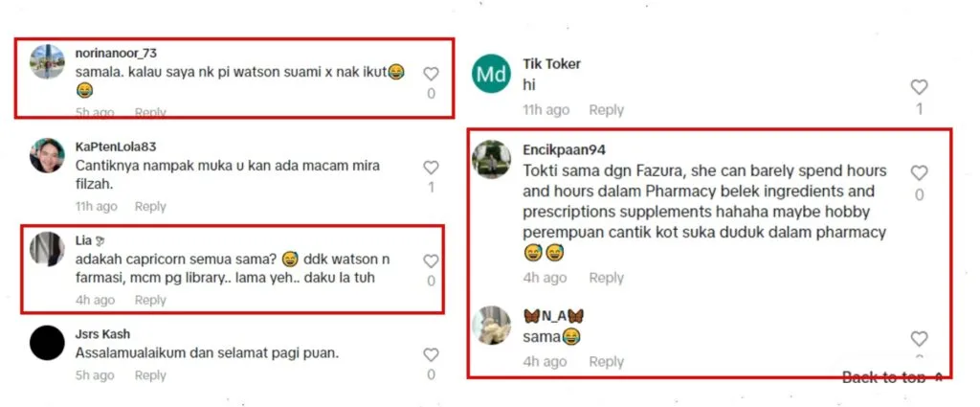Open KaPtenLola83's profile picture
This screenshot has width=980, height=407.
(x=47, y=155)
